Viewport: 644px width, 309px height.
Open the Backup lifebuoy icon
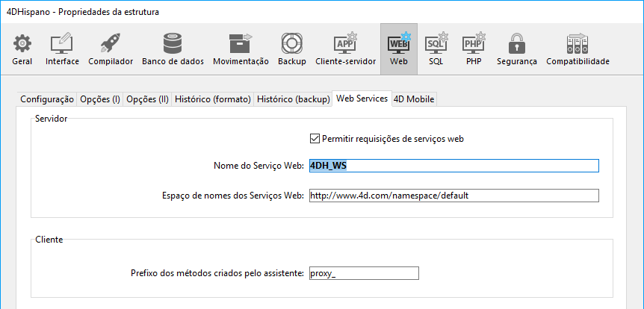[x=292, y=45]
